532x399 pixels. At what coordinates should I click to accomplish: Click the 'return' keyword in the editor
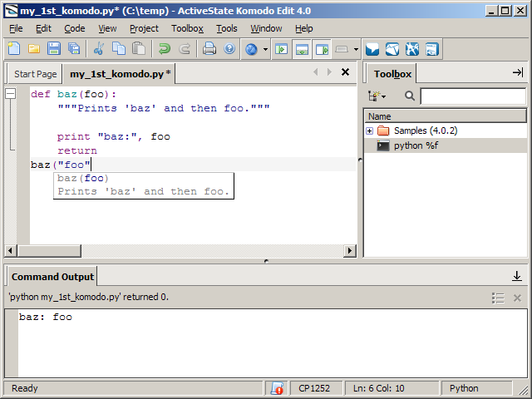point(77,150)
